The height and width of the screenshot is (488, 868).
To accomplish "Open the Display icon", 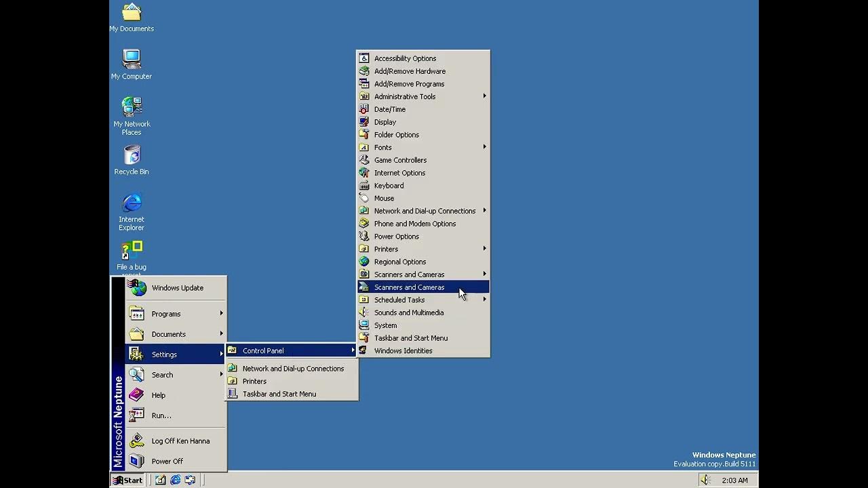I will click(364, 122).
